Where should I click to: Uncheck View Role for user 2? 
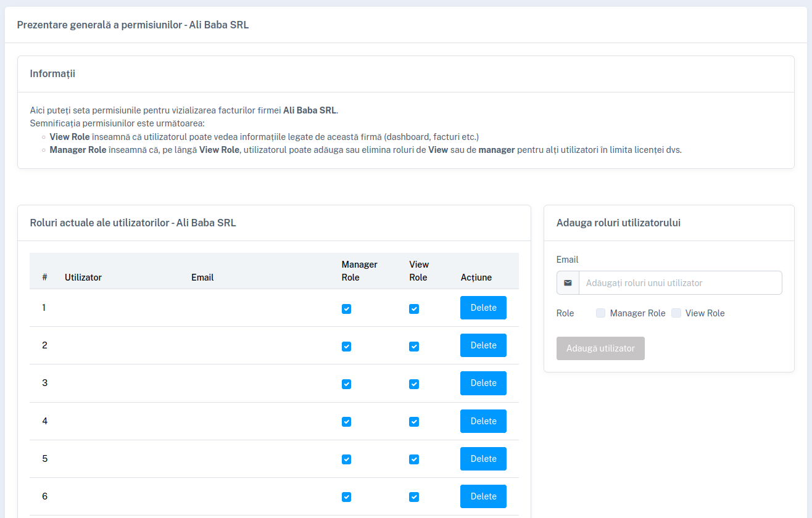coord(414,347)
